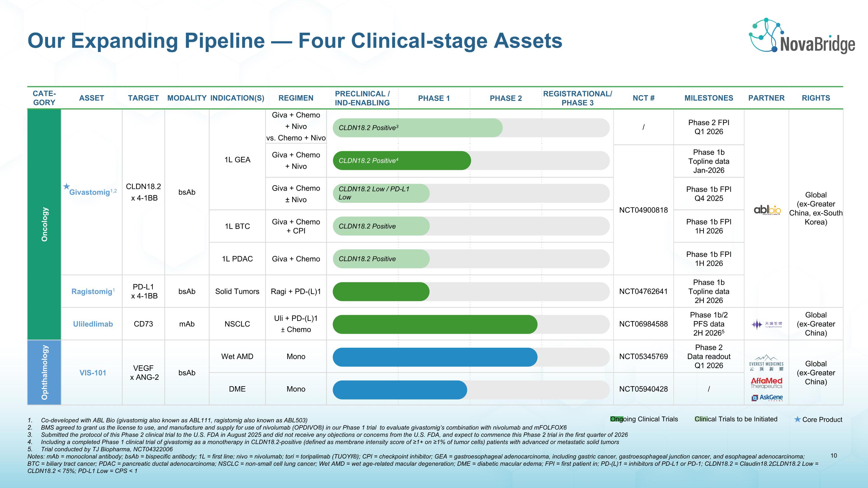Click the Uliledlimab NSCLC progress bar
The image size is (868, 488).
point(435,324)
